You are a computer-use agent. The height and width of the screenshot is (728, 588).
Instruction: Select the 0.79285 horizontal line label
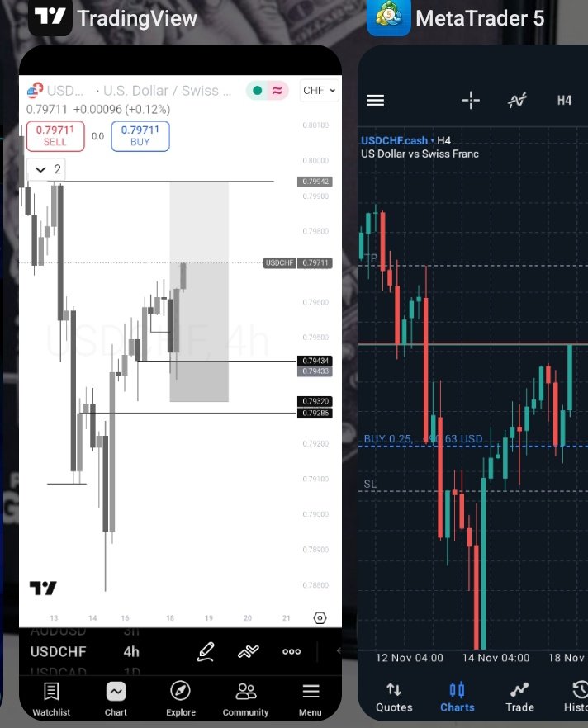click(x=315, y=413)
